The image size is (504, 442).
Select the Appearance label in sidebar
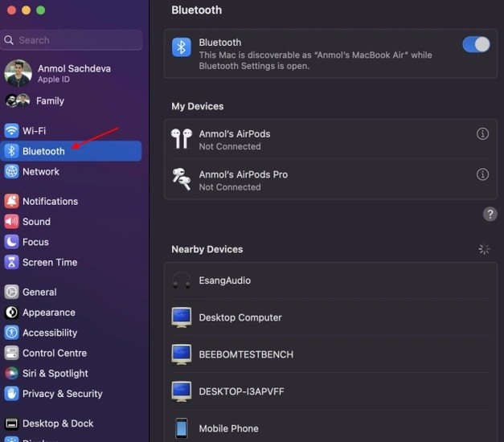tap(49, 313)
